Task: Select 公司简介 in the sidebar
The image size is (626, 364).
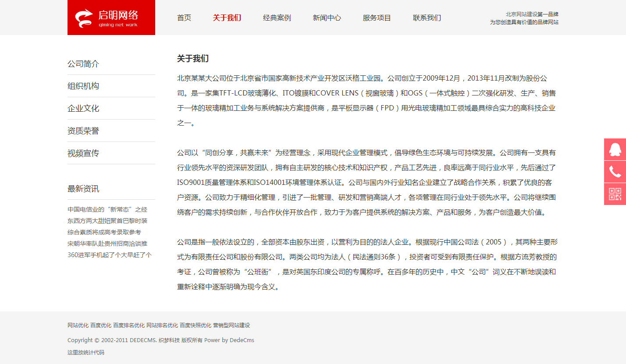Action: point(83,64)
